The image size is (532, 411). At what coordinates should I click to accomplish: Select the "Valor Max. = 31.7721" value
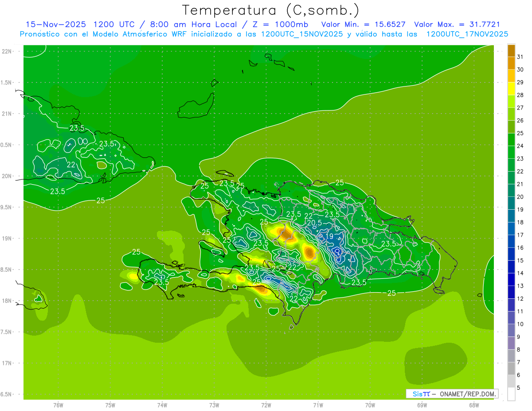[x=457, y=24]
